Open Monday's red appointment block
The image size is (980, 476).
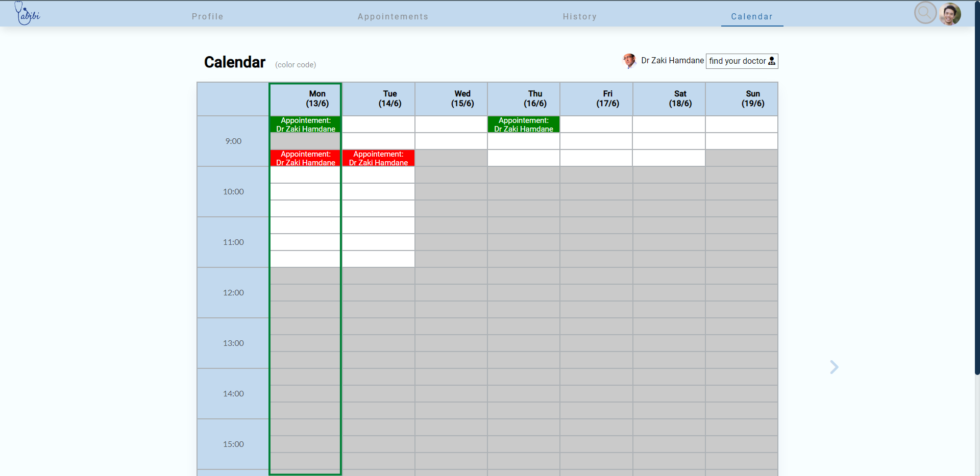305,158
